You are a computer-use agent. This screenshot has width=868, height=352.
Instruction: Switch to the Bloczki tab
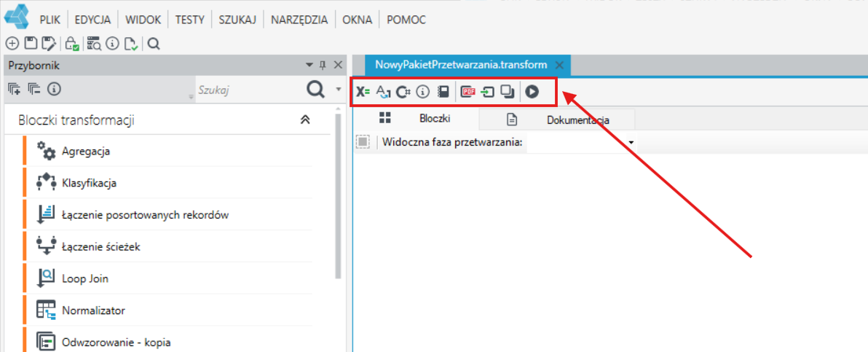415,119
